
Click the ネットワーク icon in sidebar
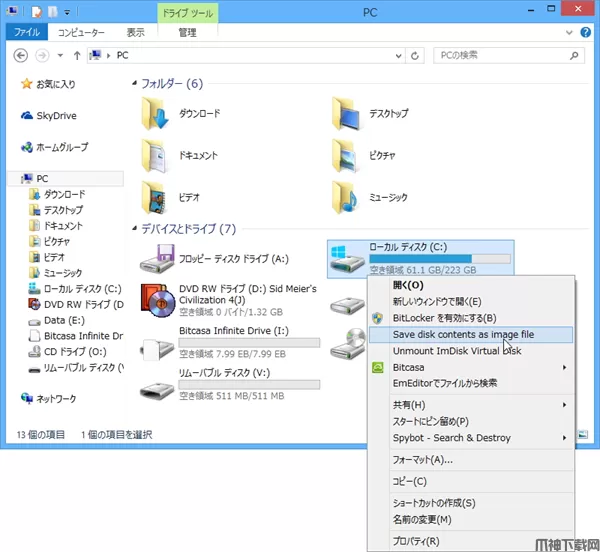(27, 398)
